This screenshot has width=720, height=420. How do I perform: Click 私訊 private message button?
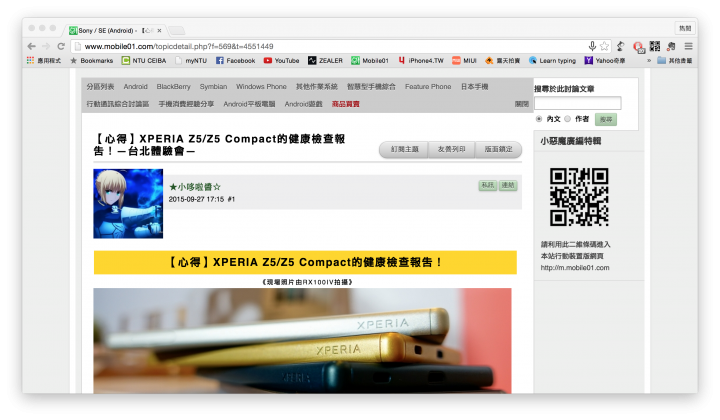tap(488, 185)
